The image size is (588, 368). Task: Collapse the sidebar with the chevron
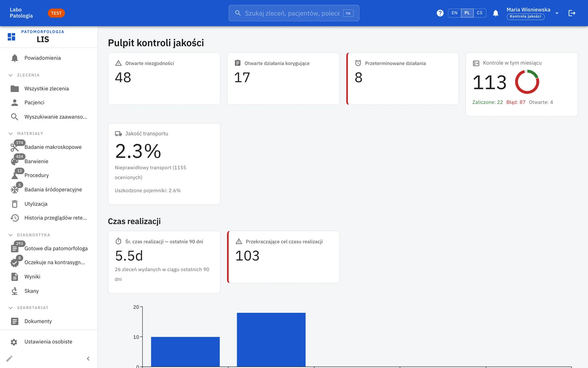88,358
